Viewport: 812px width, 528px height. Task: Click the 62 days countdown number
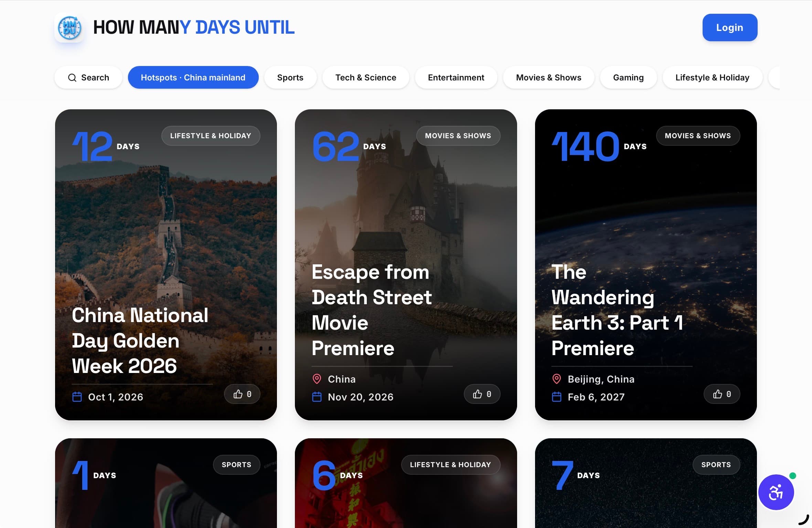click(x=336, y=147)
